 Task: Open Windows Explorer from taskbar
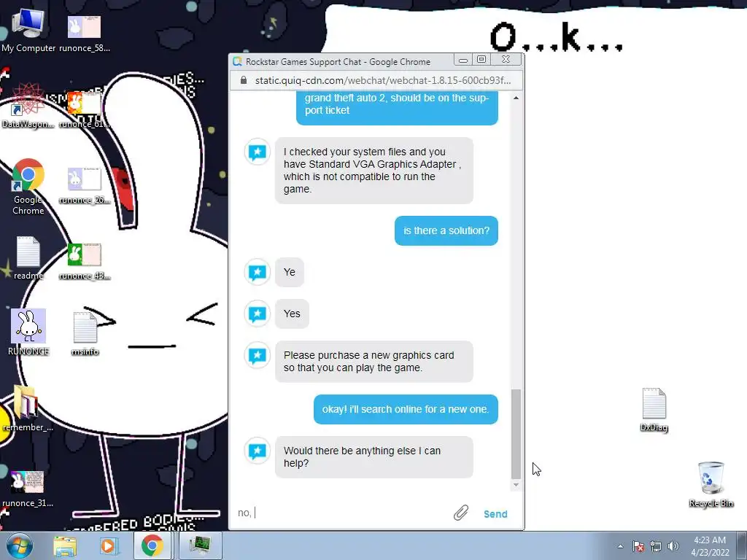tap(65, 545)
